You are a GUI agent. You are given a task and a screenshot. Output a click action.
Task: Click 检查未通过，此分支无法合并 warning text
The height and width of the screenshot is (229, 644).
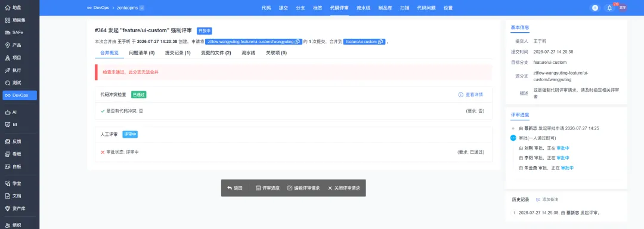tap(130, 72)
